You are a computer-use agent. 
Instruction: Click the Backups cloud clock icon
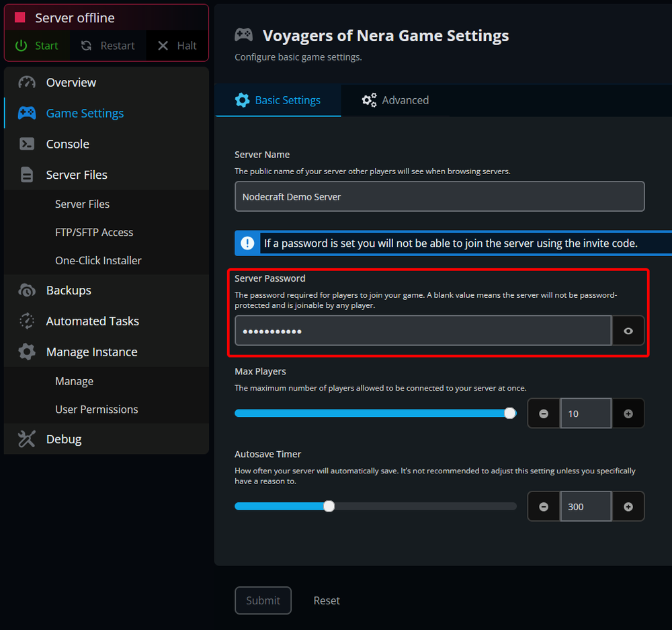coord(27,290)
